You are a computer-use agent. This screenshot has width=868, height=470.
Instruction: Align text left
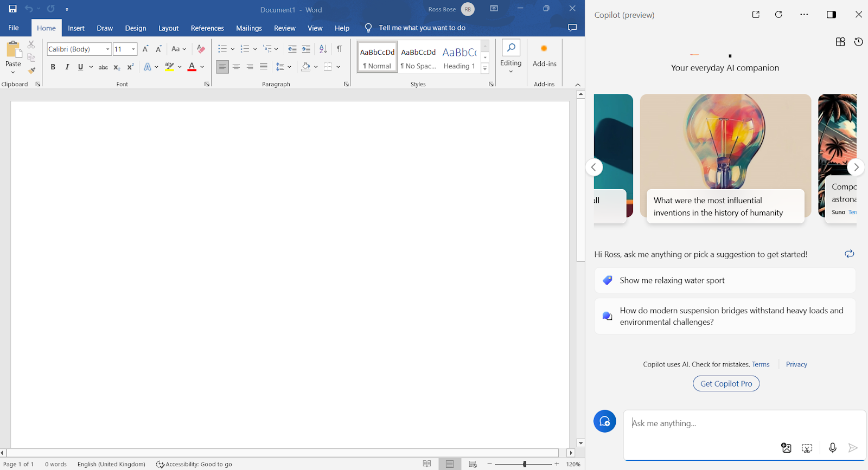(x=222, y=67)
